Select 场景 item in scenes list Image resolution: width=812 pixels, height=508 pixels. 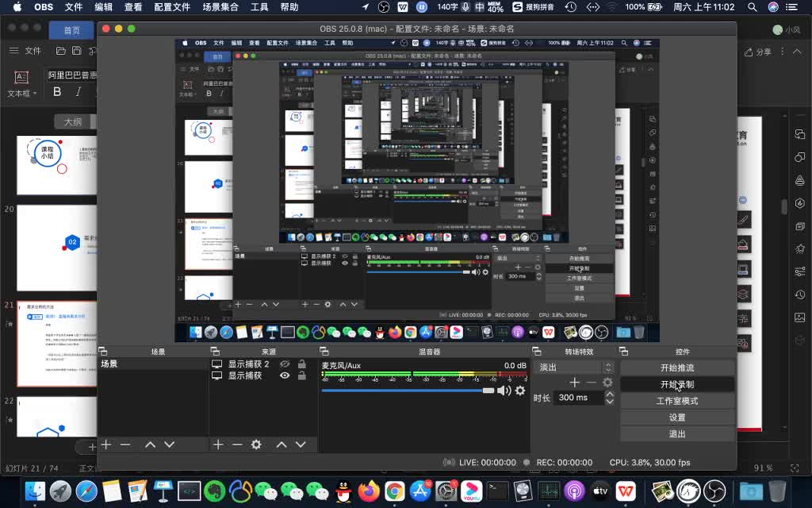pyautogui.click(x=153, y=364)
